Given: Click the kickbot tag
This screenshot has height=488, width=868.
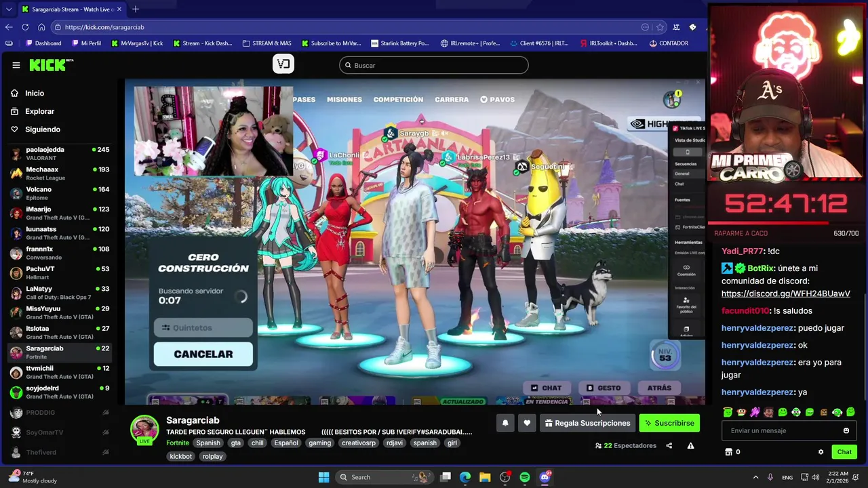Looking at the screenshot, I should (x=181, y=456).
